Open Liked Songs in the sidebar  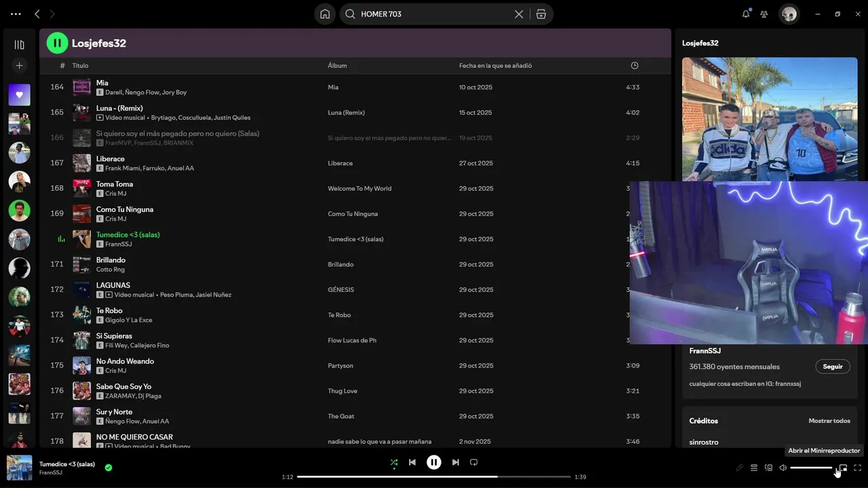[19, 95]
